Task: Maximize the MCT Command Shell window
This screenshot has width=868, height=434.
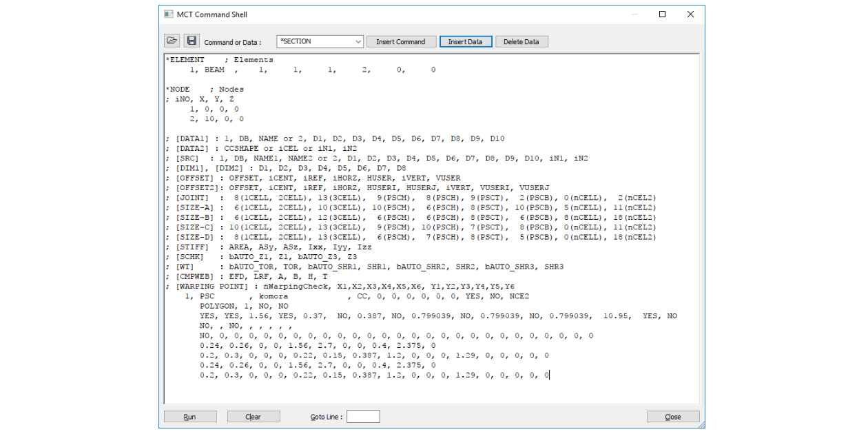Action: point(662,14)
